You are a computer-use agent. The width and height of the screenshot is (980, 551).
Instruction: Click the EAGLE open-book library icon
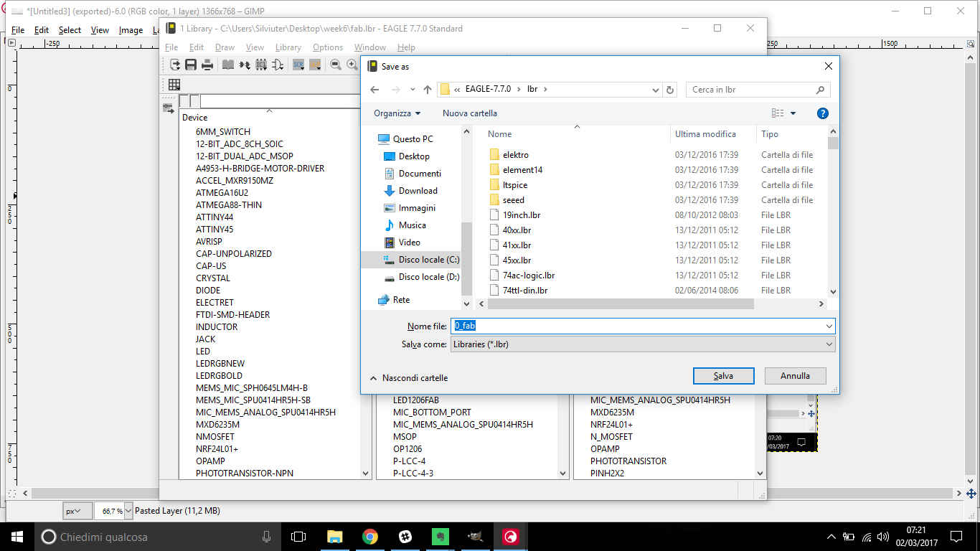tap(227, 65)
